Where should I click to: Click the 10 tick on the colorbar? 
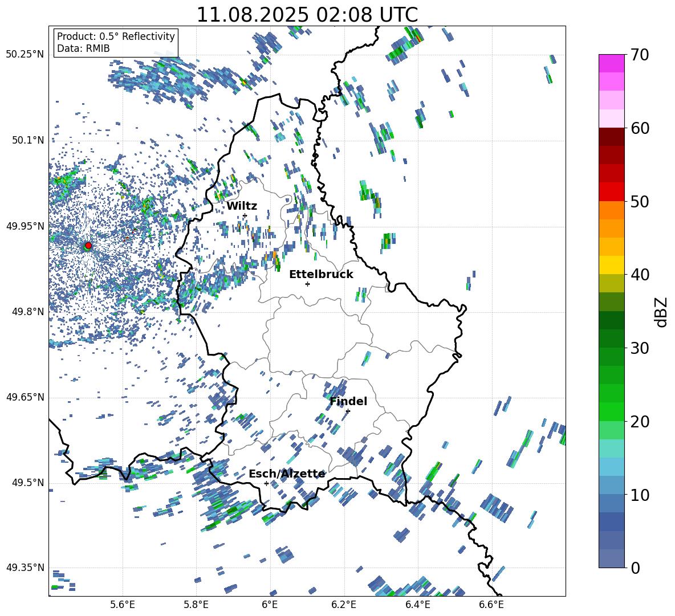pyautogui.click(x=640, y=495)
